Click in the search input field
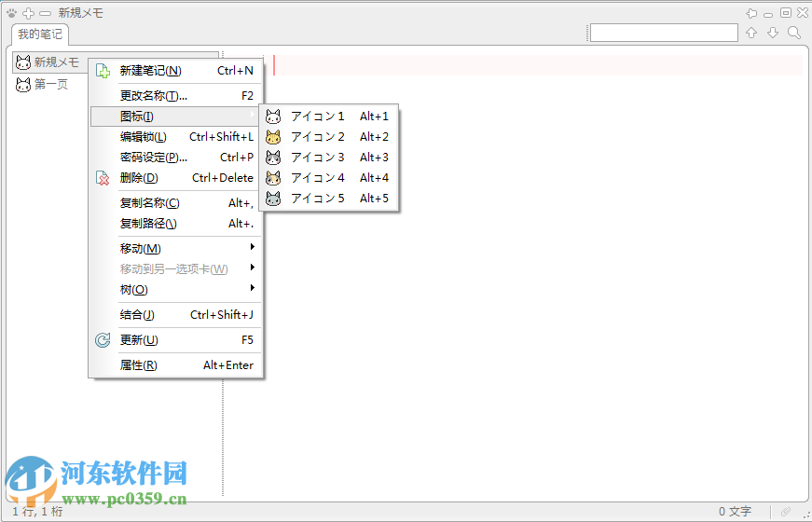The width and height of the screenshot is (812, 522). pyautogui.click(x=664, y=33)
